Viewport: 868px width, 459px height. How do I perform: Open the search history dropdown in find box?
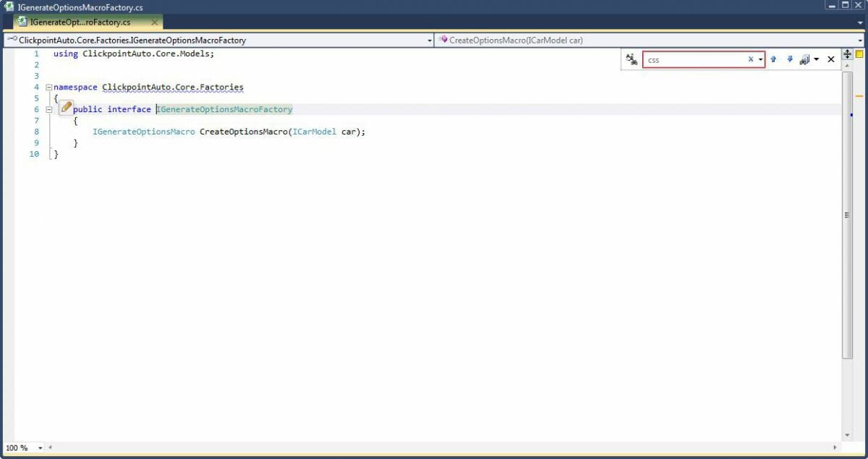tap(760, 59)
